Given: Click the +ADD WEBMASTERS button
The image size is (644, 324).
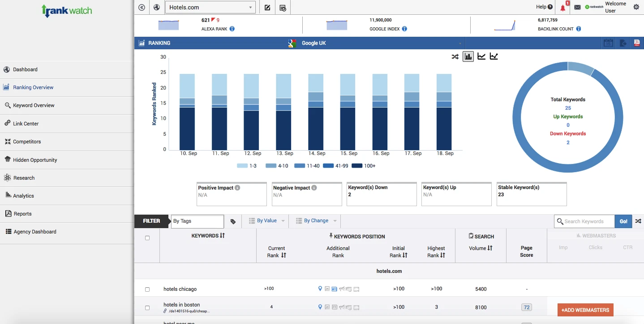Looking at the screenshot, I should coord(585,310).
